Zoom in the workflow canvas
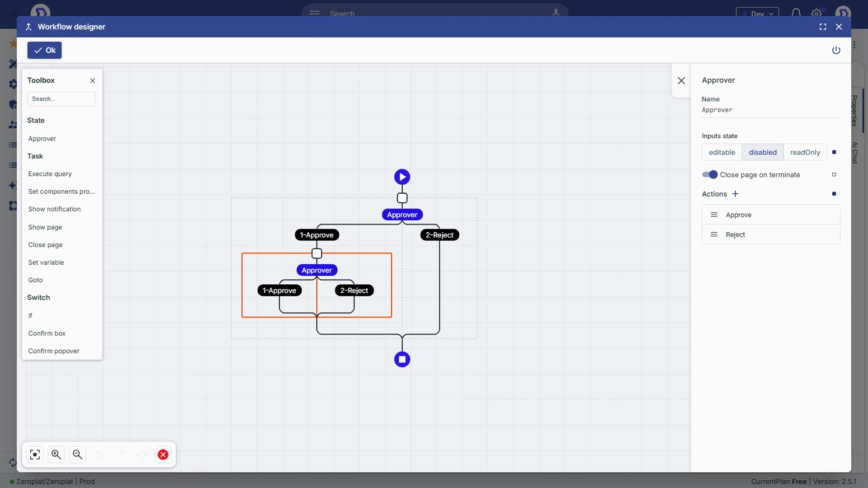 56,455
